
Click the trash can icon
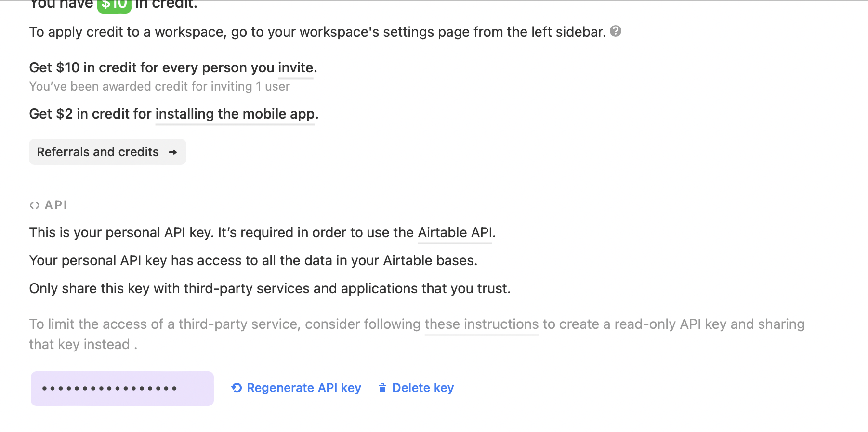click(382, 388)
